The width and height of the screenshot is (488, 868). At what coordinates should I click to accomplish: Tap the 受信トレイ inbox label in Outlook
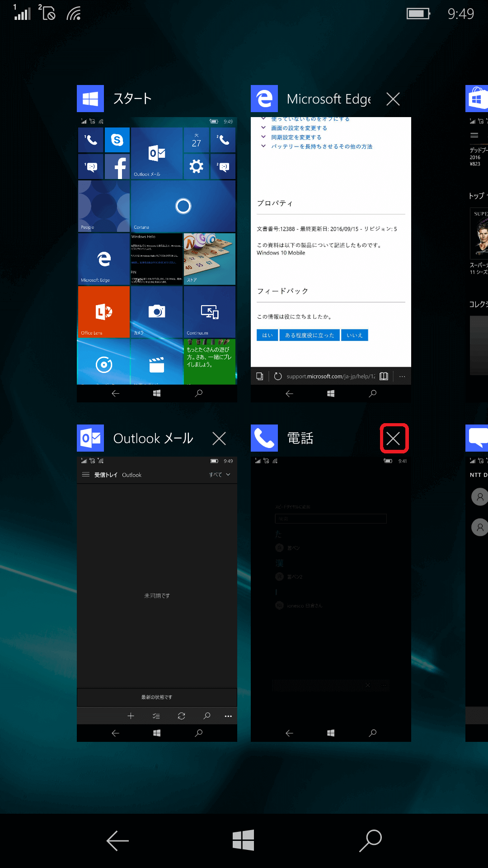tap(106, 475)
